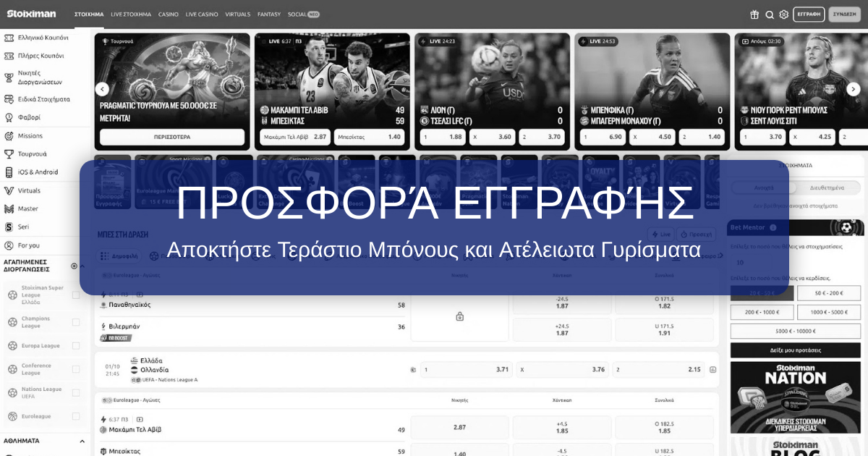Open Missions target icon in sidebar
This screenshot has height=456, width=868.
tap(9, 135)
